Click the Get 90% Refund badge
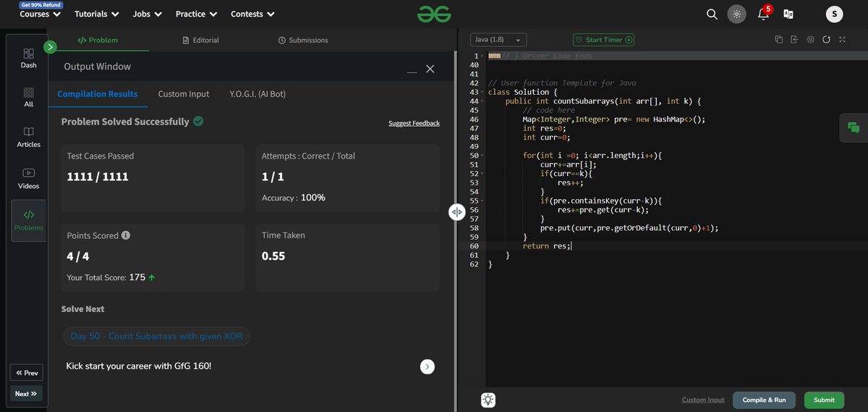 [x=40, y=4]
